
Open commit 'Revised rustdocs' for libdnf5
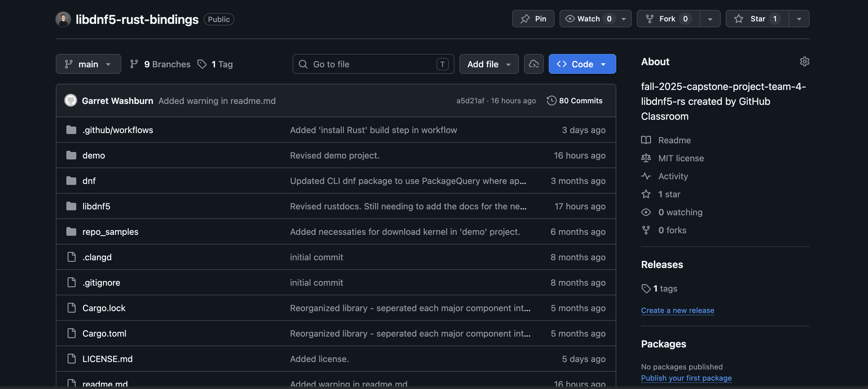[408, 206]
